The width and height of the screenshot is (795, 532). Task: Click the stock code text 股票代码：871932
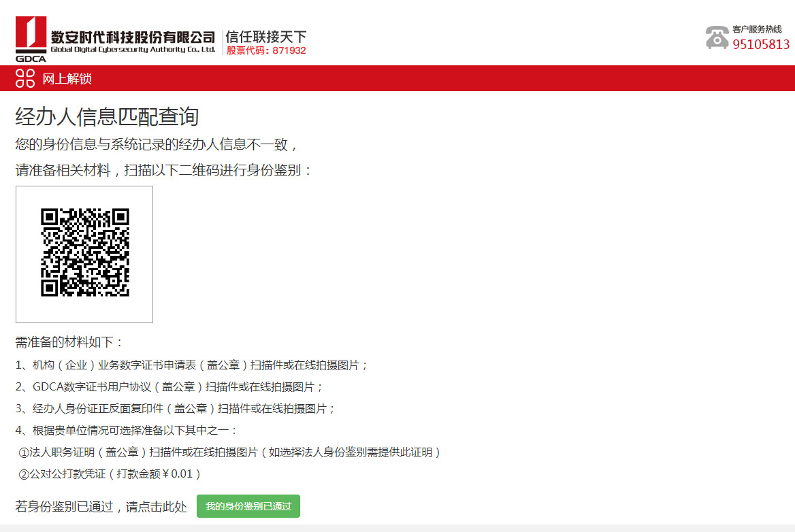tap(266, 50)
